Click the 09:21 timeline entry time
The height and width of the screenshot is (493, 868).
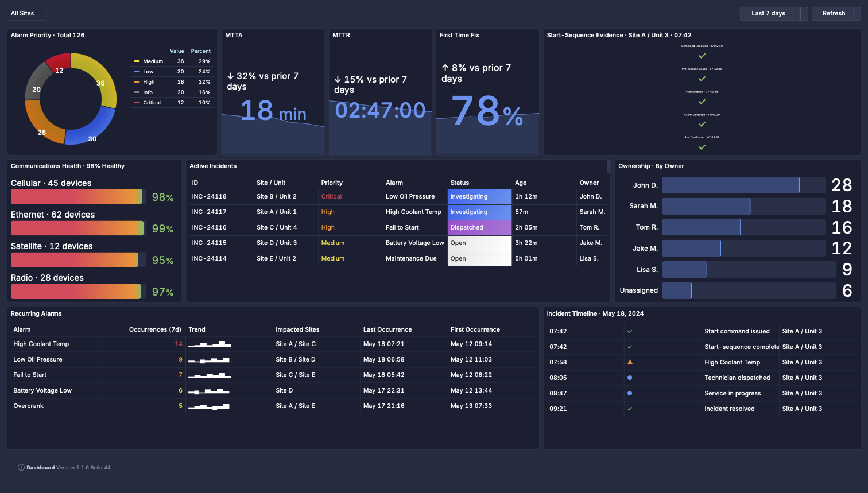[x=558, y=409]
